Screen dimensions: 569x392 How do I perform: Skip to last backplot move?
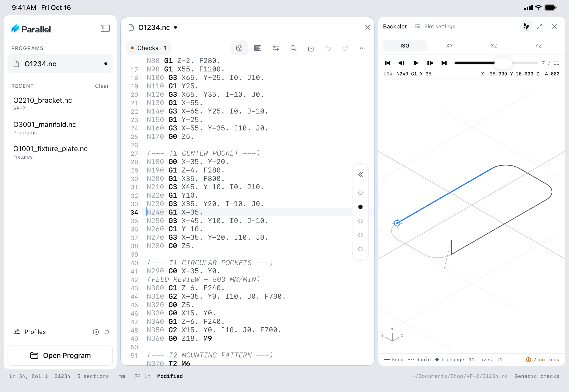(444, 63)
